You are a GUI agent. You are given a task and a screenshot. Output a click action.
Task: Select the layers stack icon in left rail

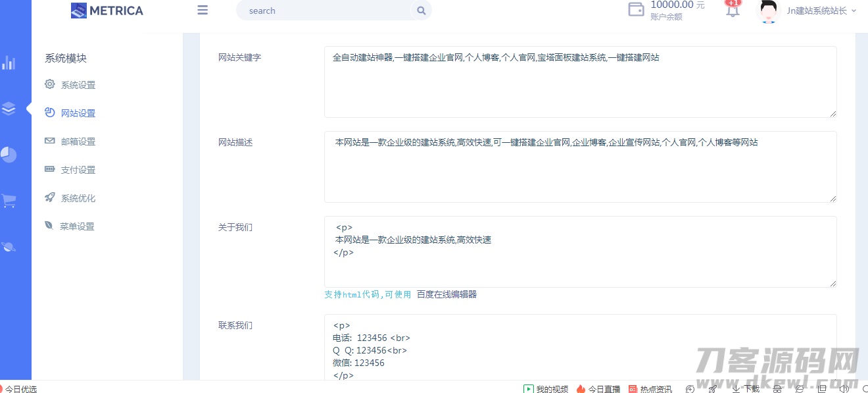pos(9,109)
